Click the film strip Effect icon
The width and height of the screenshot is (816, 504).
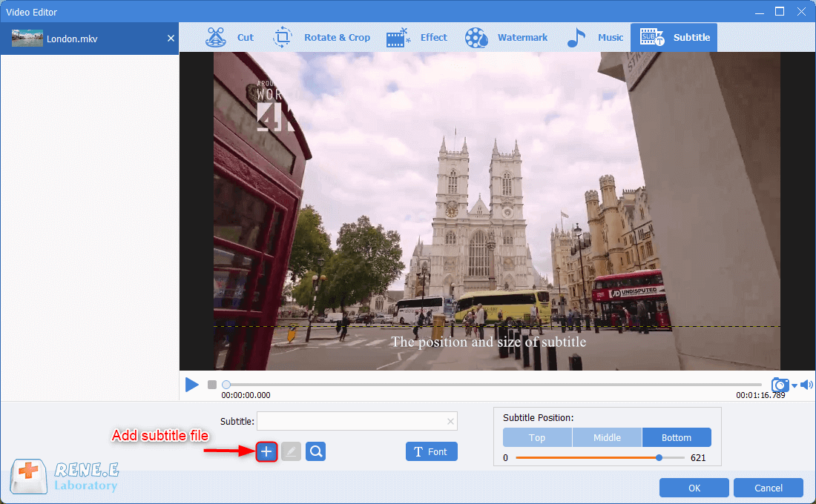pos(398,38)
